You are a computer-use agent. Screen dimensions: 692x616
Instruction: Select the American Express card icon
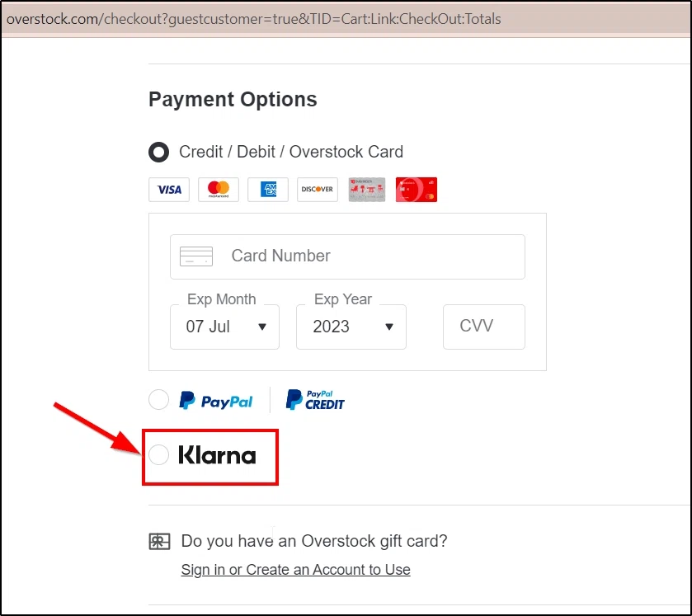click(x=267, y=190)
